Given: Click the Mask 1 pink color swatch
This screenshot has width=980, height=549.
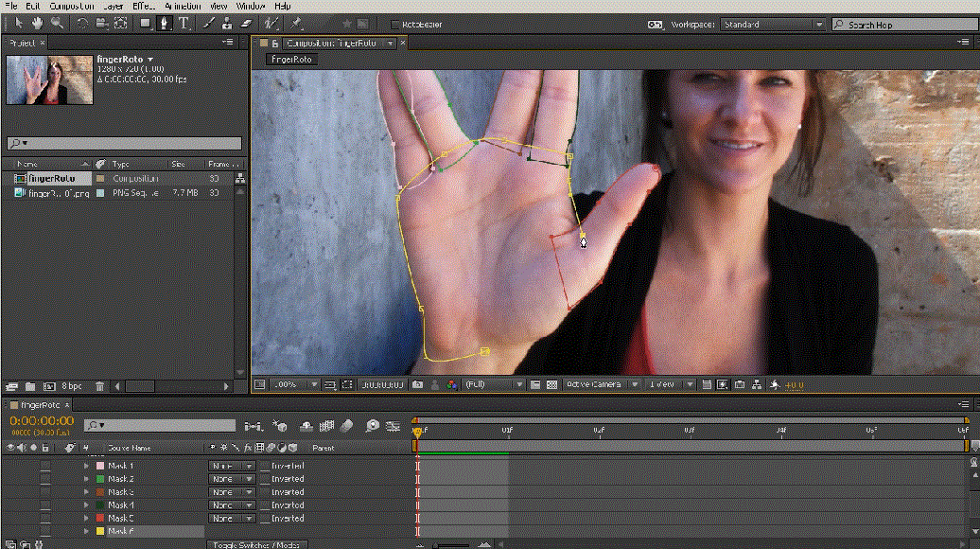Looking at the screenshot, I should (x=100, y=466).
